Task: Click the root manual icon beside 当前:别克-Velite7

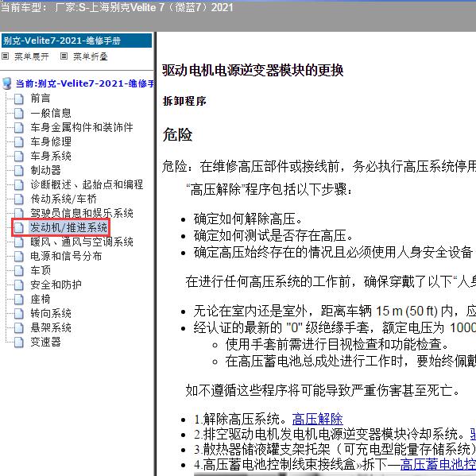Action: [6, 83]
